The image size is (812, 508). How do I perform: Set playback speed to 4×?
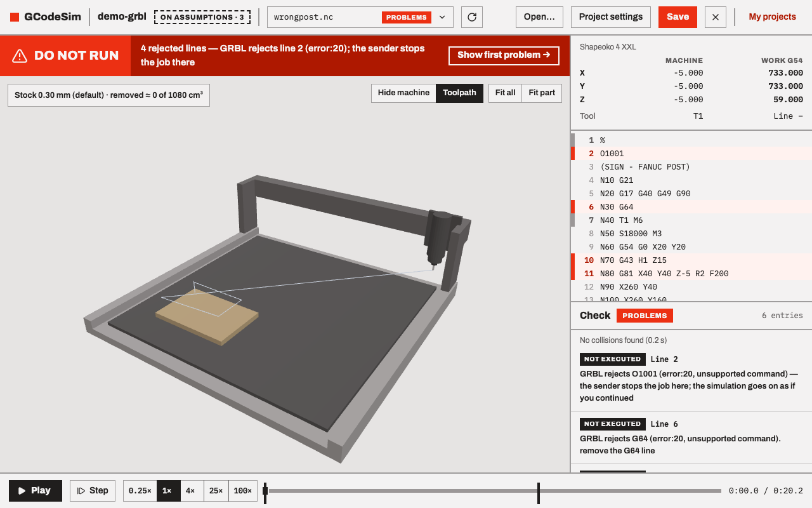pyautogui.click(x=192, y=491)
